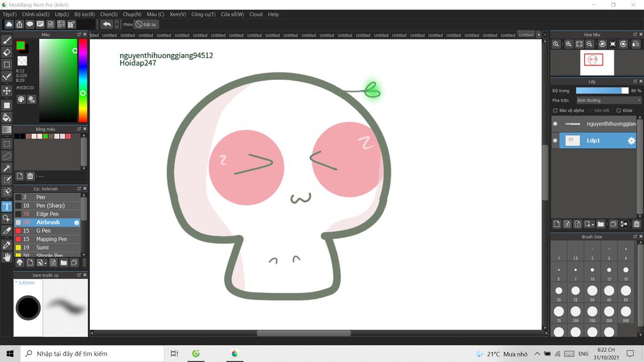The height and width of the screenshot is (362, 644).
Task: Toggle the Xén bớt clipping checkbox
Action: pyautogui.click(x=590, y=111)
